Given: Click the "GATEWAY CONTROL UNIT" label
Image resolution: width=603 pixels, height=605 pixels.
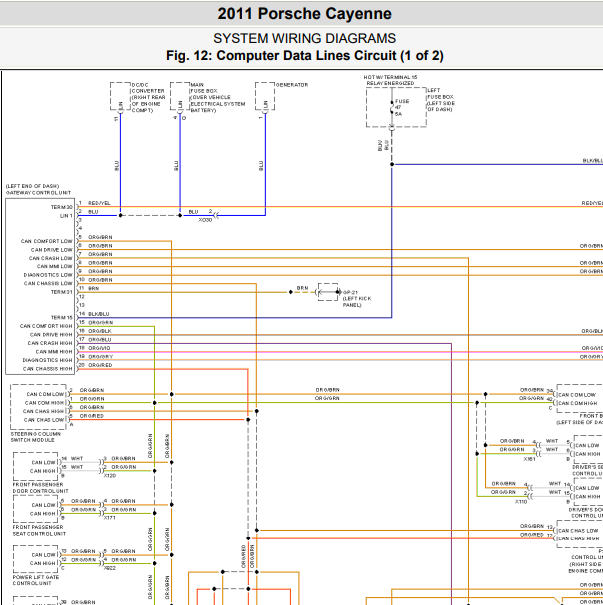Looking at the screenshot, I should point(38,193).
